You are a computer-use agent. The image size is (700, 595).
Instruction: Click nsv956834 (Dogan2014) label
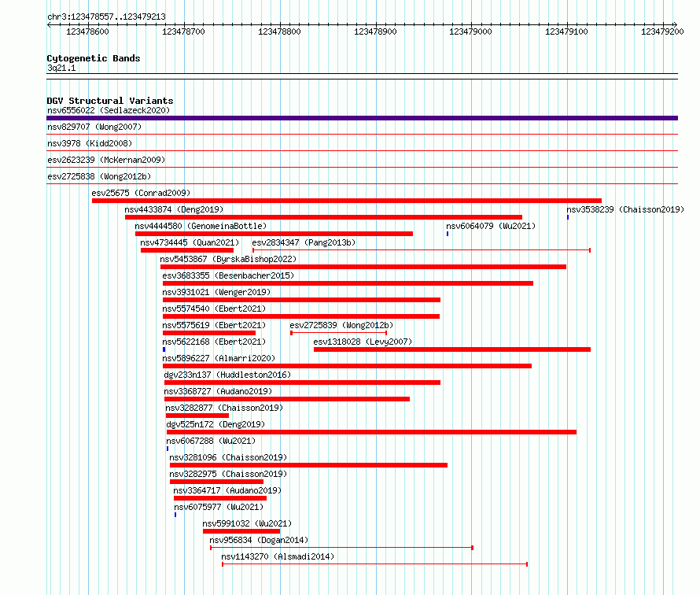(x=259, y=540)
